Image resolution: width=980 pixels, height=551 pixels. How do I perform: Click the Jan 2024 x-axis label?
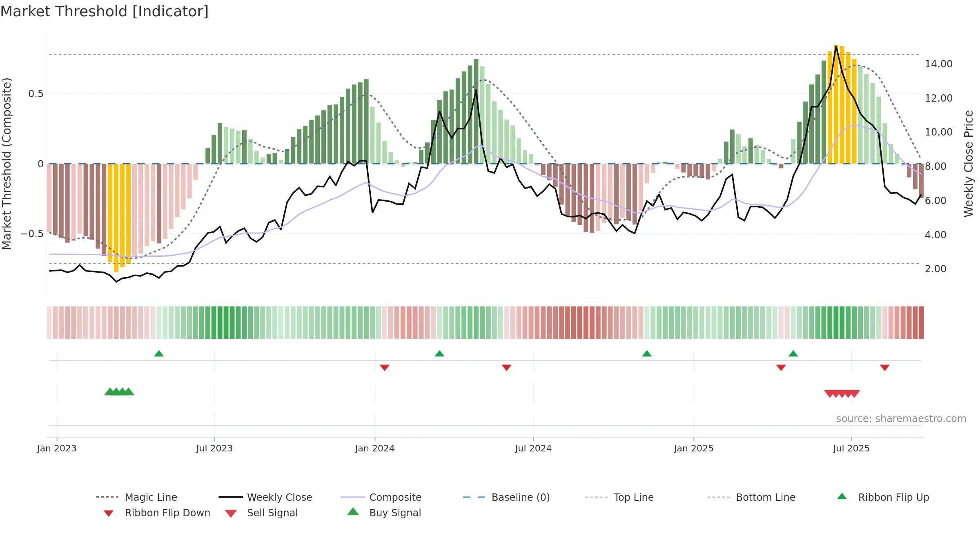375,448
